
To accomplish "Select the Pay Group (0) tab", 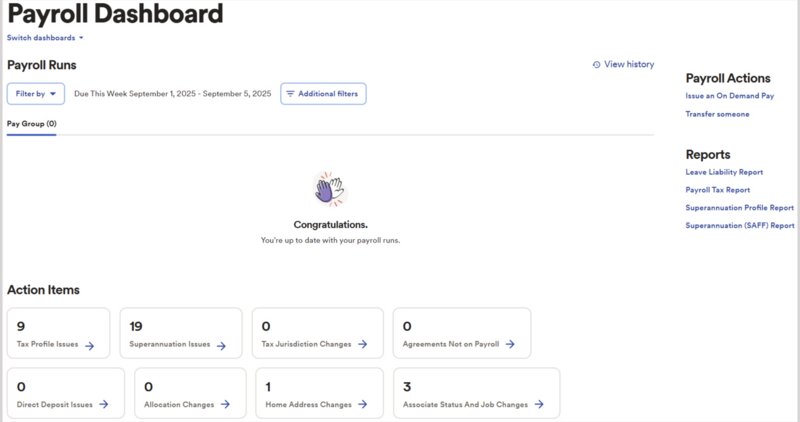I will (x=32, y=124).
